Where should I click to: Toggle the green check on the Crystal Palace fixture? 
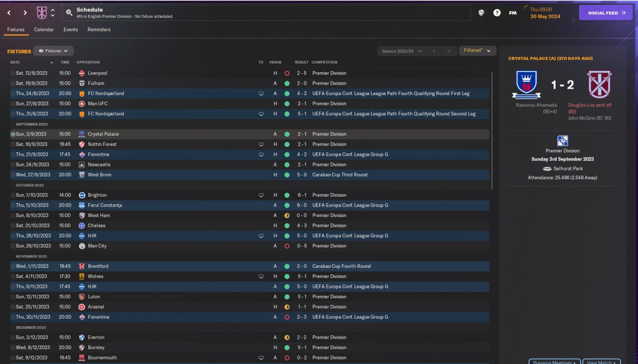(13, 134)
